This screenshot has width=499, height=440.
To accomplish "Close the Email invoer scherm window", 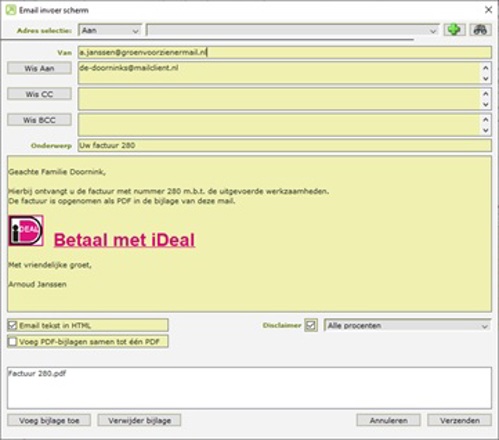I will click(x=488, y=10).
